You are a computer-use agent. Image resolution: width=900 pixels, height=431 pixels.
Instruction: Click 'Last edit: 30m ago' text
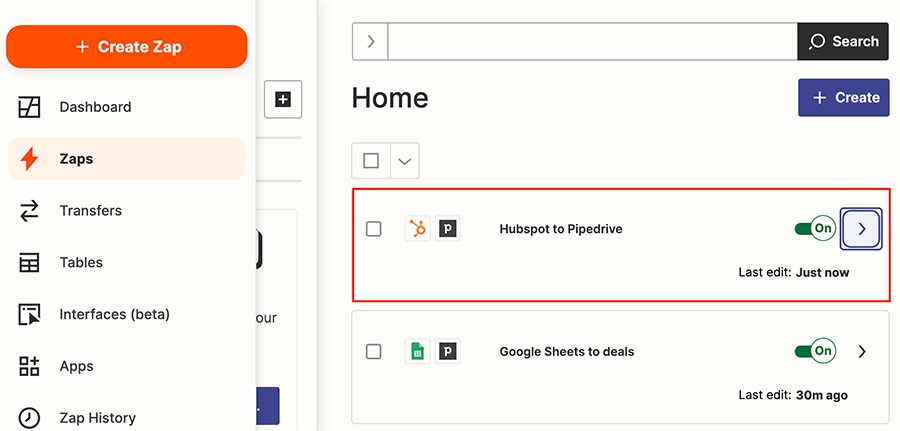click(793, 395)
